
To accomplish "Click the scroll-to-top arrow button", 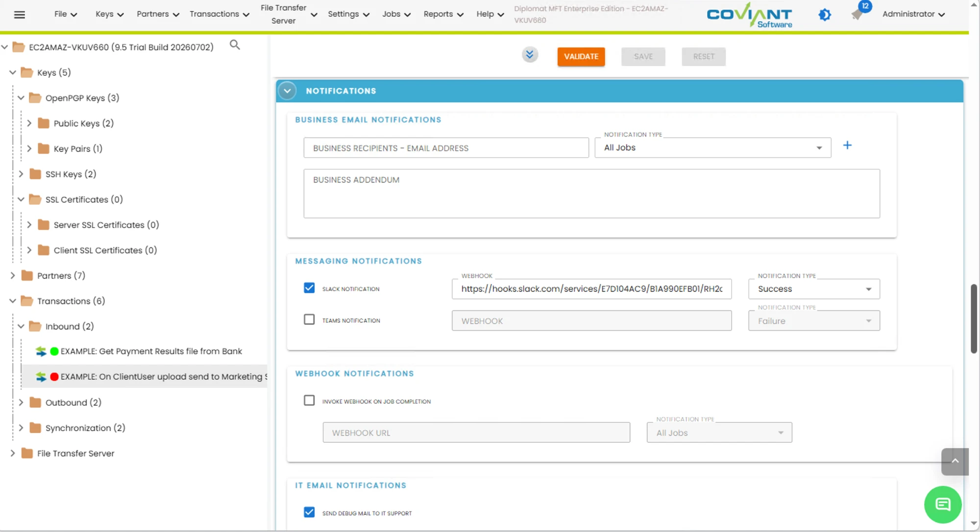I will [x=955, y=461].
